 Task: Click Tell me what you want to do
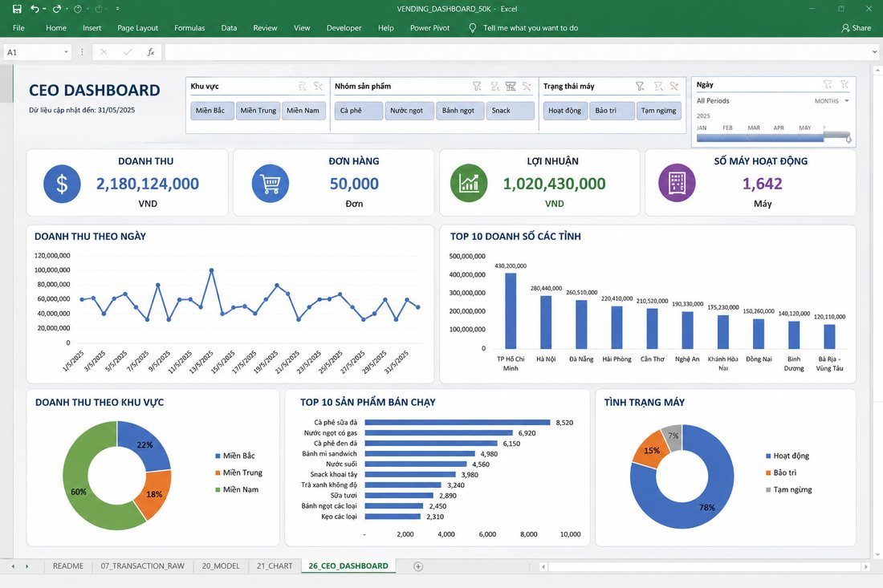click(x=531, y=28)
